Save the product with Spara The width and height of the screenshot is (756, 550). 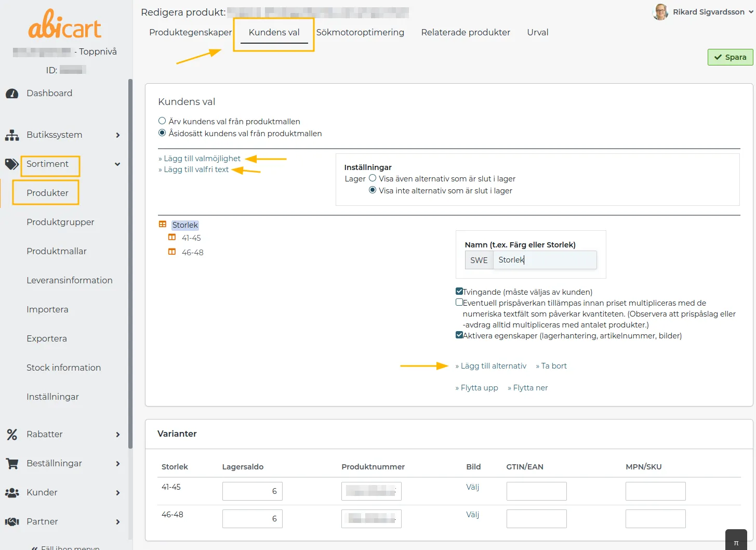(x=730, y=57)
